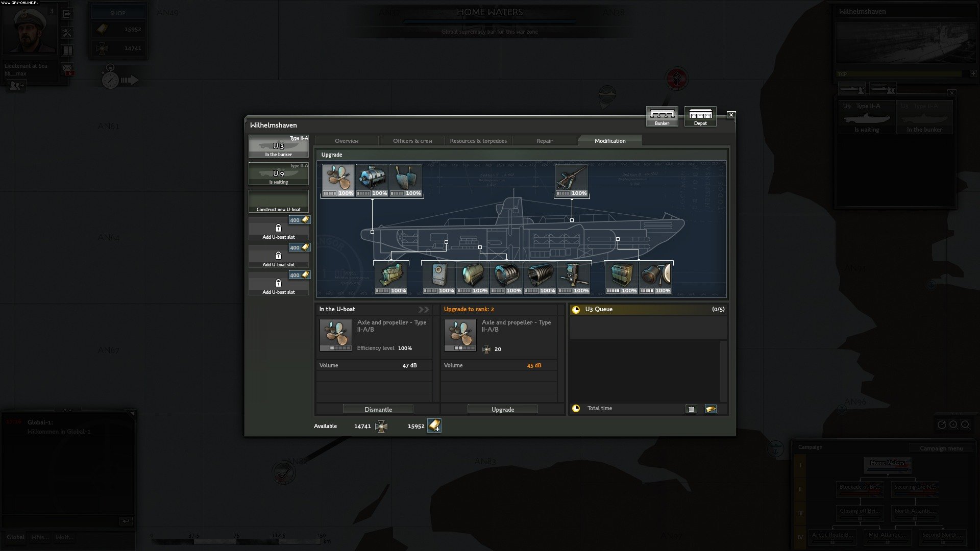The width and height of the screenshot is (980, 551).
Task: Click the U3 queue scrollbar
Action: point(723,371)
